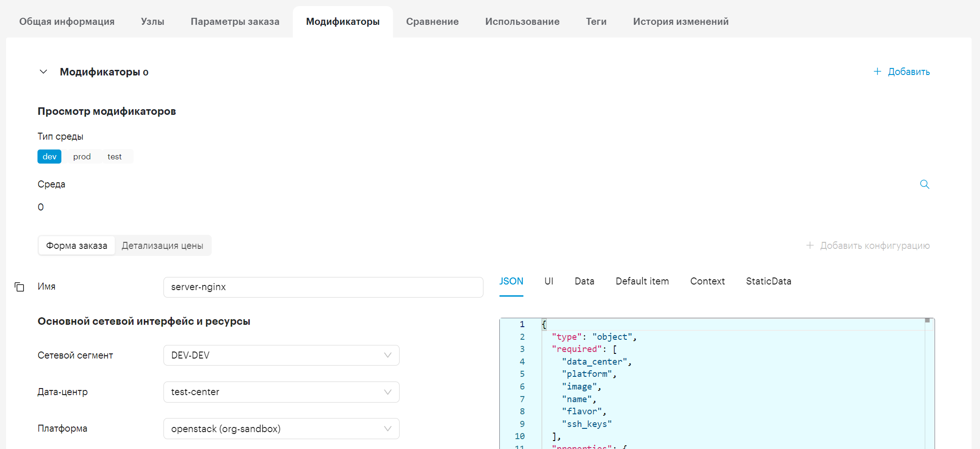Open the Сетевой сегмент dropdown
980x449 pixels.
coord(281,355)
